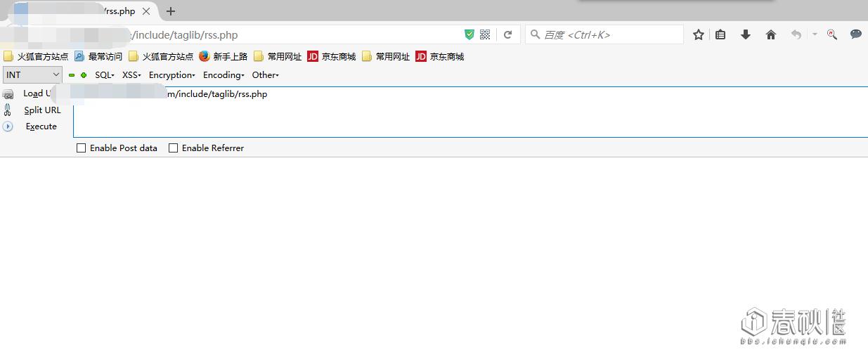
Task: Click the chat bubble icon in toolbar
Action: coord(855,34)
